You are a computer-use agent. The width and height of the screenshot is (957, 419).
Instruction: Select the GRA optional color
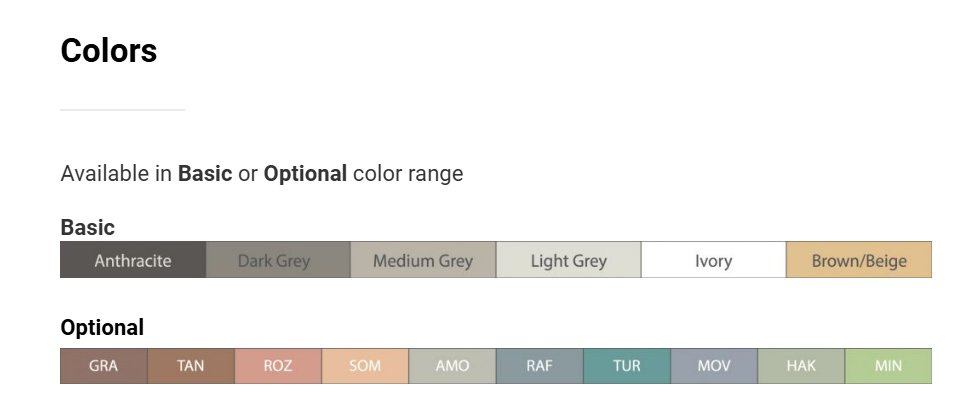point(103,366)
